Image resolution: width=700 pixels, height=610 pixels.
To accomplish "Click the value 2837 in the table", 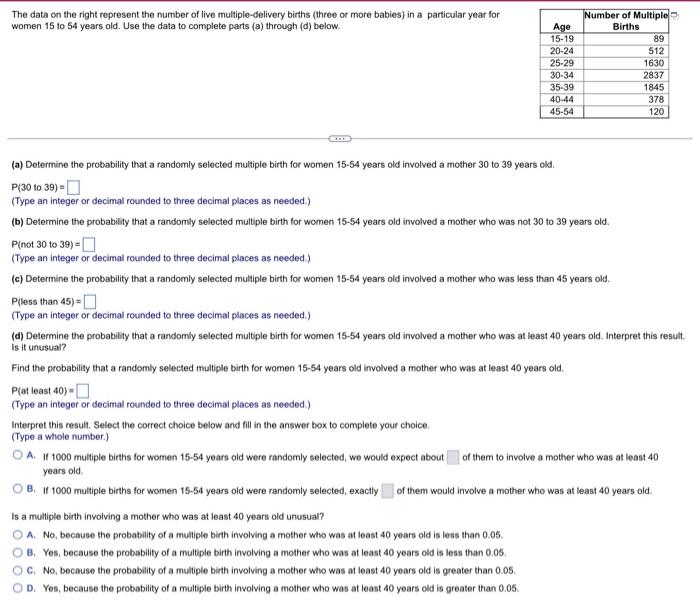I will (x=654, y=75).
